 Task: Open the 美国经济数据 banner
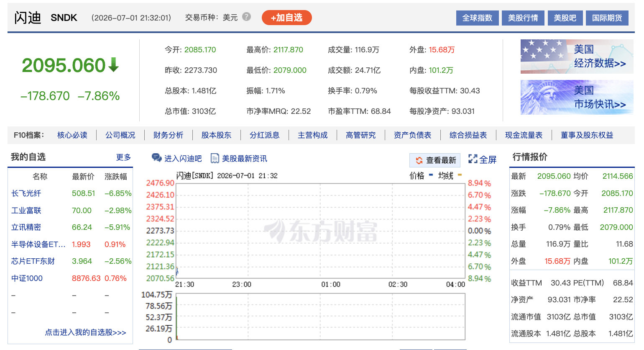[x=577, y=57]
